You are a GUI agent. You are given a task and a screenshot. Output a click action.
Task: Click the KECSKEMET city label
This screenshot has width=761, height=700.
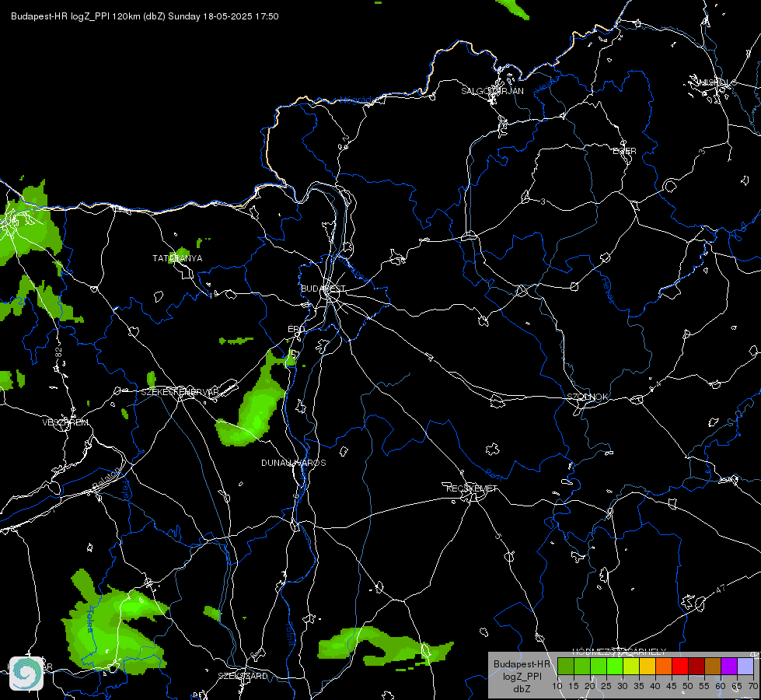[x=472, y=488]
